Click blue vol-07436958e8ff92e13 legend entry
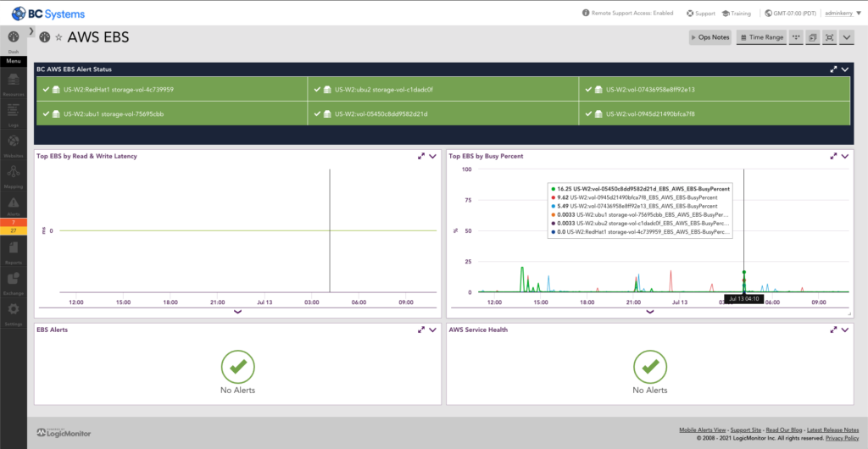 pyautogui.click(x=635, y=206)
